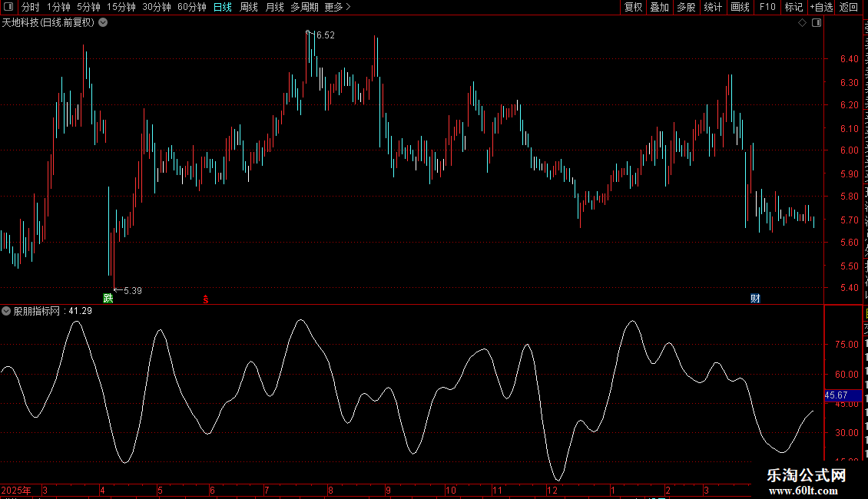Image resolution: width=868 pixels, height=499 pixels.
Task: Toggle the left sidebar panel icon
Action: pyautogui.click(x=8, y=7)
